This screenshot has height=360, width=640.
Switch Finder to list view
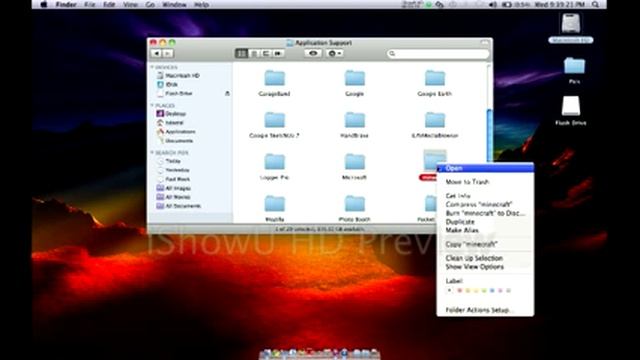254,53
